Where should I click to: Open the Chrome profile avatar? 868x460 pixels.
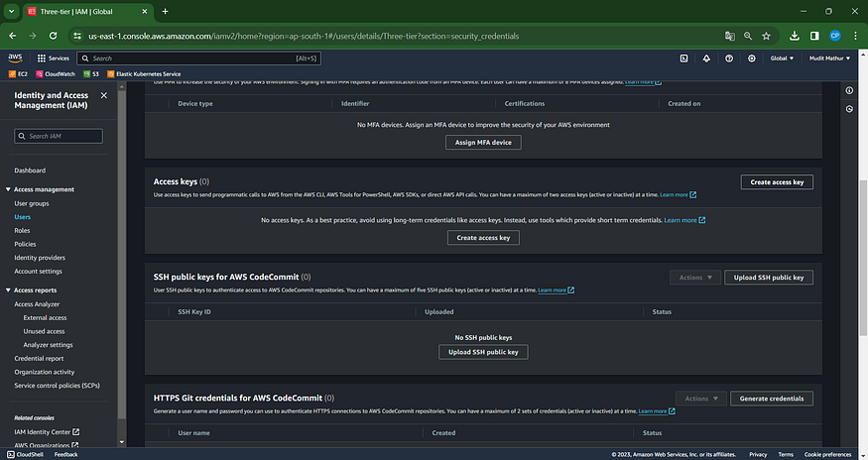click(x=835, y=36)
